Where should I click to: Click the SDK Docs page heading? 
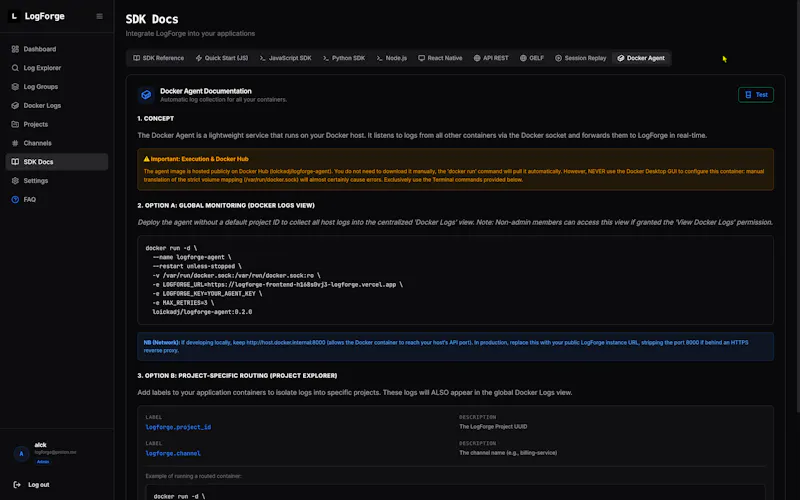point(152,19)
